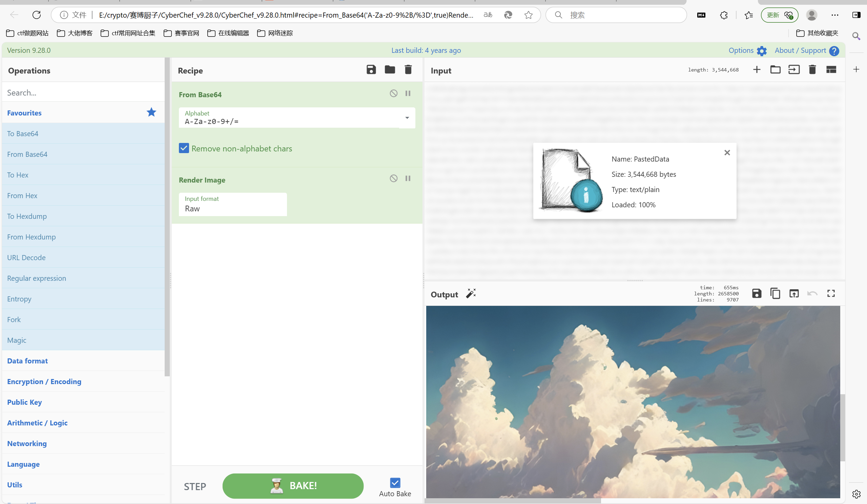Click the STEP button
This screenshot has width=867, height=504.
(x=195, y=486)
